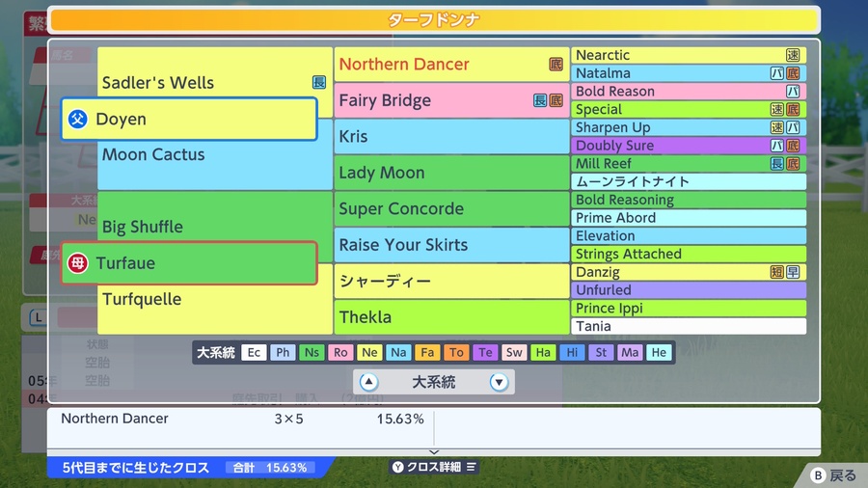Click the speed icon on Nearctic row
This screenshot has height=488, width=868.
793,55
